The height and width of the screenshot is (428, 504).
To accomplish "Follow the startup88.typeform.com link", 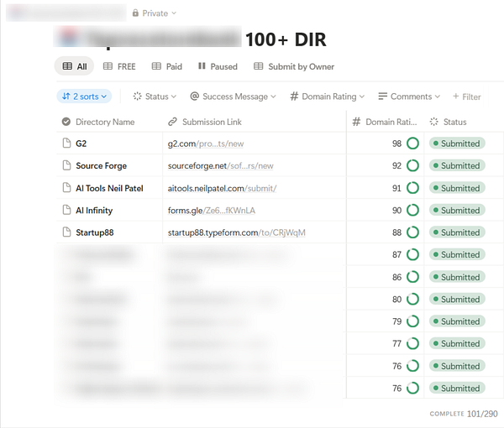I will click(237, 232).
